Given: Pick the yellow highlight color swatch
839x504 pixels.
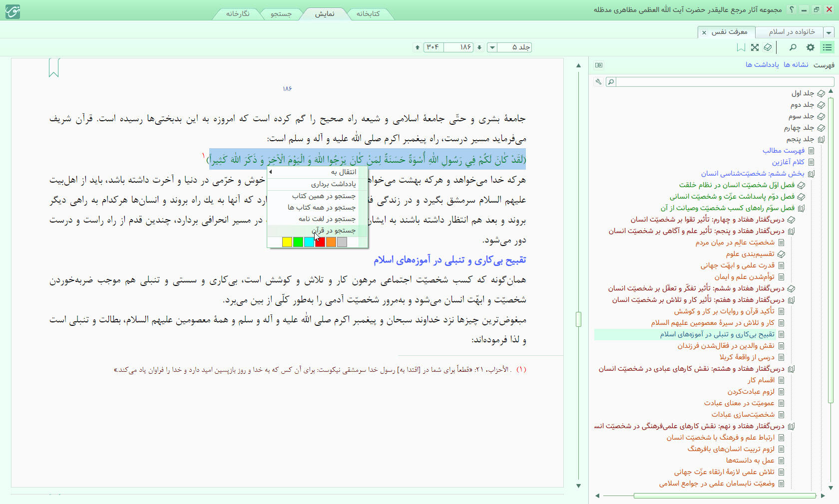Looking at the screenshot, I should click(287, 242).
